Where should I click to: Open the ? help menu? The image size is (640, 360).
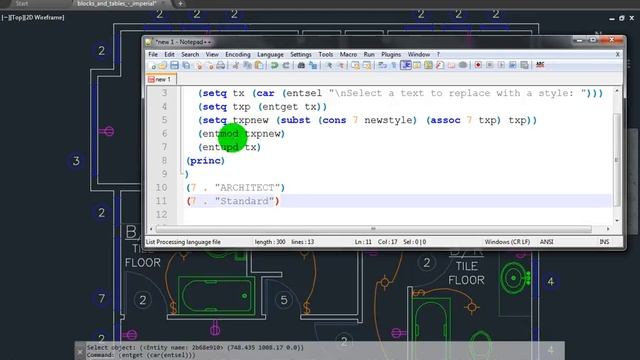tap(438, 54)
